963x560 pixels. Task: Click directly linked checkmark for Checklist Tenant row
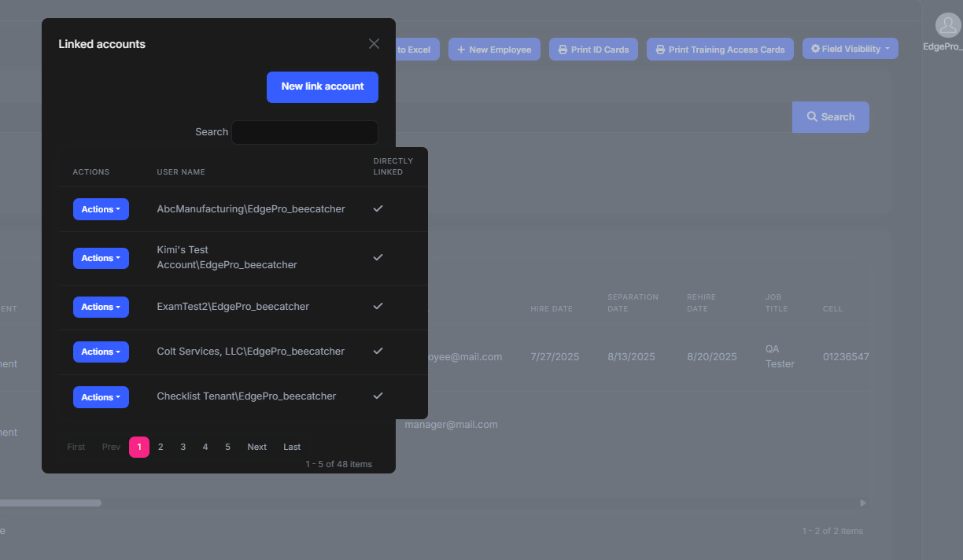pyautogui.click(x=378, y=396)
